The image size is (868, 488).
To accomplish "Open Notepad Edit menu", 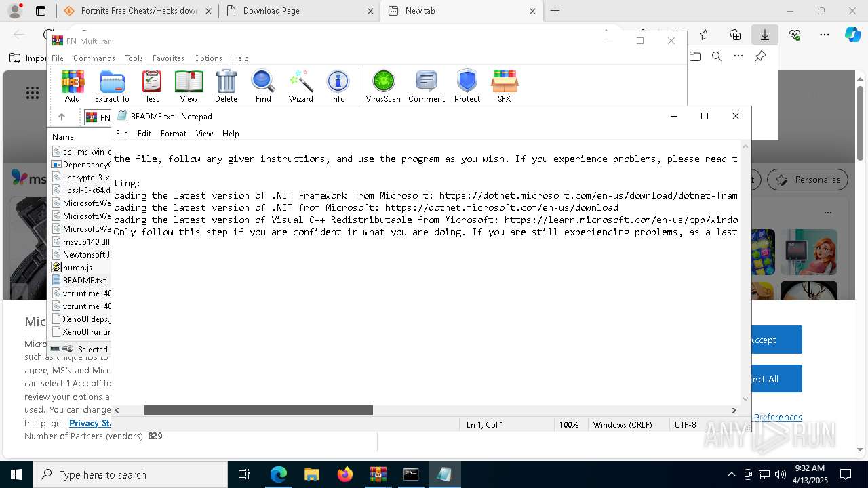I will [144, 134].
